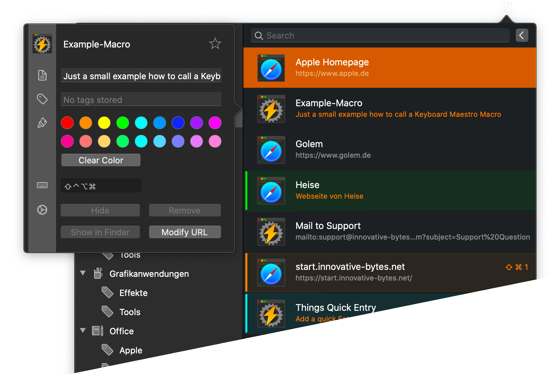Screen dimensions: 560x392
Task: Select the Example-Macro list entry
Action: (x=390, y=109)
